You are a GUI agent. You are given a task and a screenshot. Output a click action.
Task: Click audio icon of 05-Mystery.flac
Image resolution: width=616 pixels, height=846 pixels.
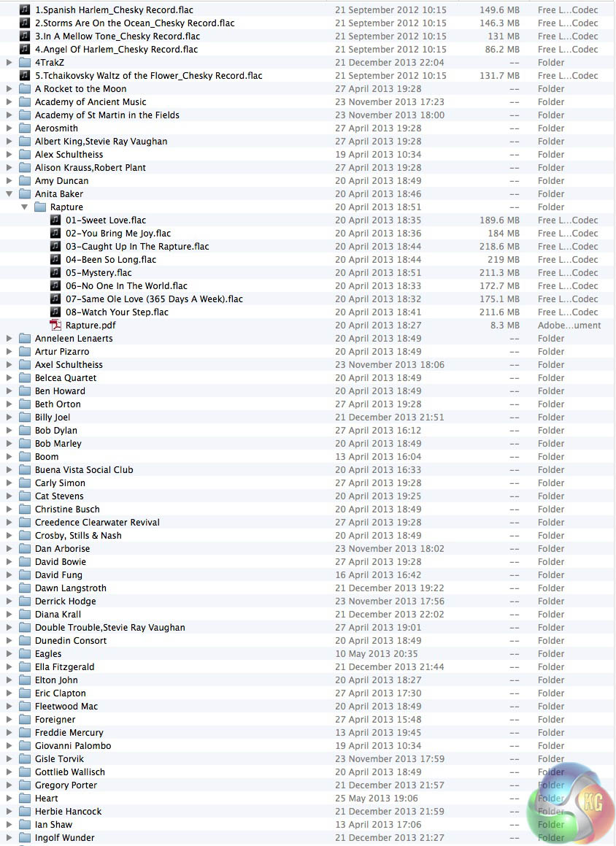[x=55, y=272]
